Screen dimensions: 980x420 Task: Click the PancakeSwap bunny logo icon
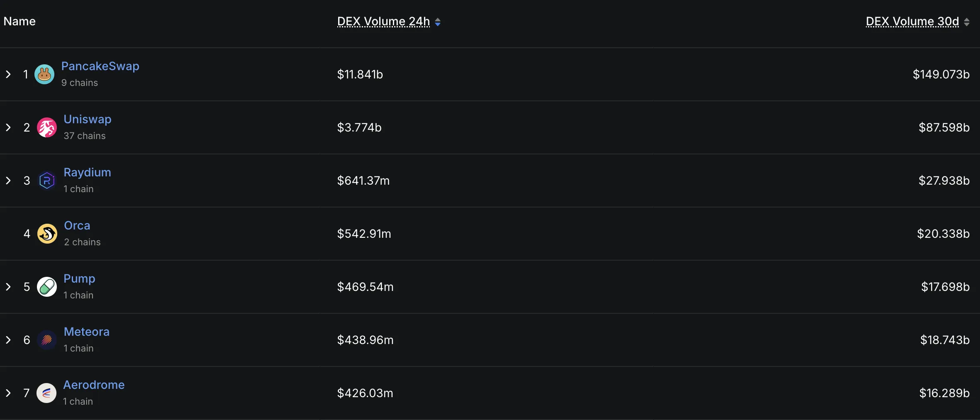pos(44,74)
